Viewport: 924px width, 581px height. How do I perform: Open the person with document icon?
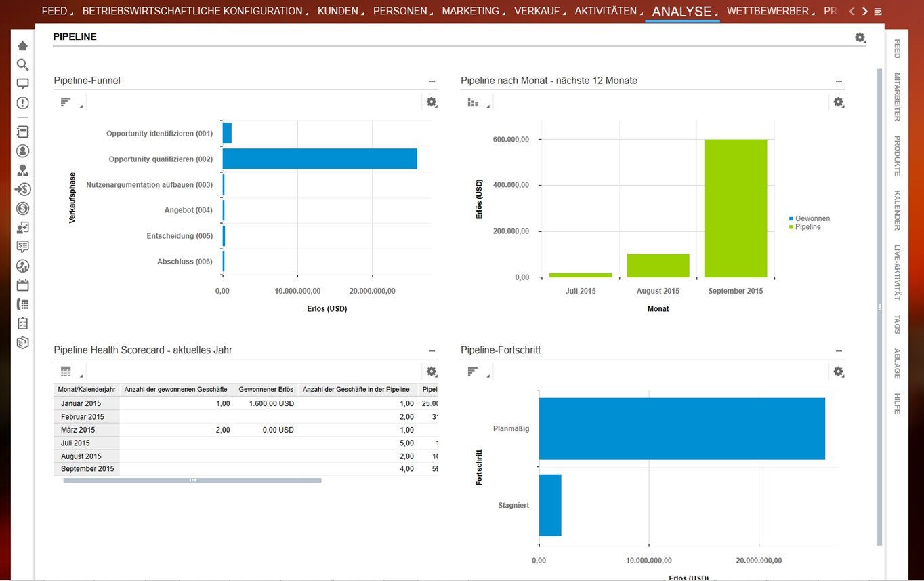(x=22, y=228)
